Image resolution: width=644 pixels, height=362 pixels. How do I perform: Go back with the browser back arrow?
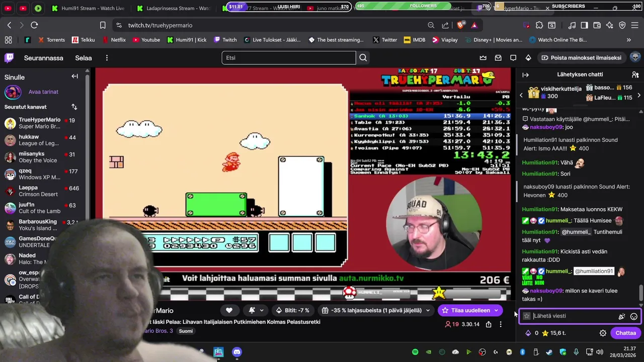(x=9, y=25)
